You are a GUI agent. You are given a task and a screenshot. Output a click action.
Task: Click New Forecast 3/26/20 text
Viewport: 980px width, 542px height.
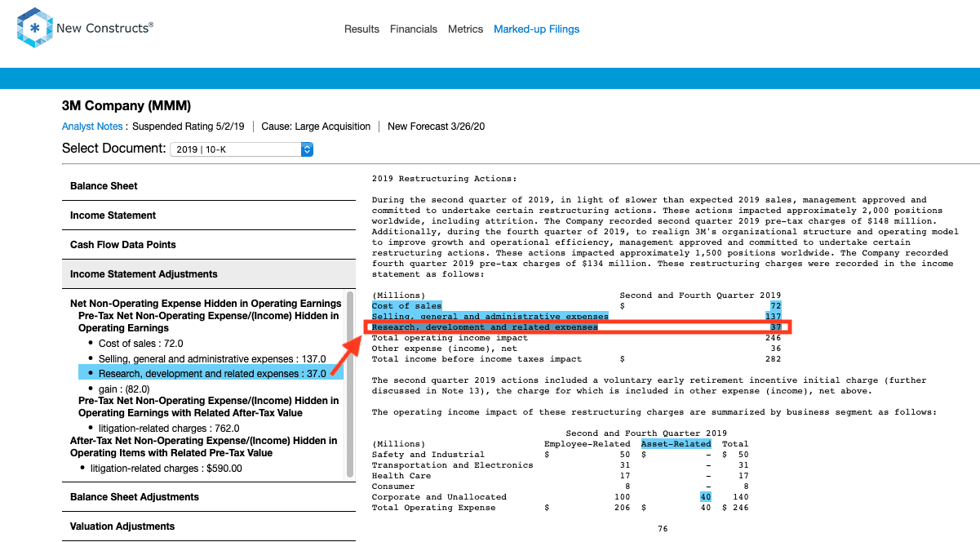coord(437,127)
